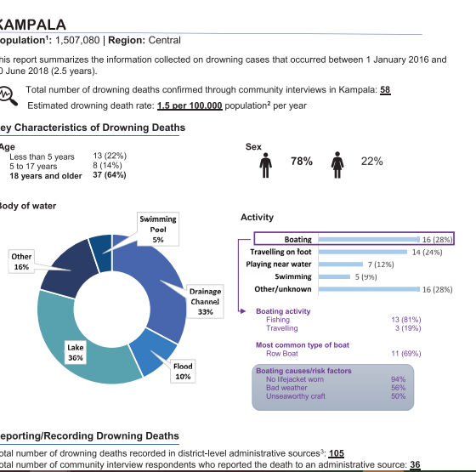Click the magnifying glass pulse icon
This screenshot has height=472, width=476.
pos(8,96)
